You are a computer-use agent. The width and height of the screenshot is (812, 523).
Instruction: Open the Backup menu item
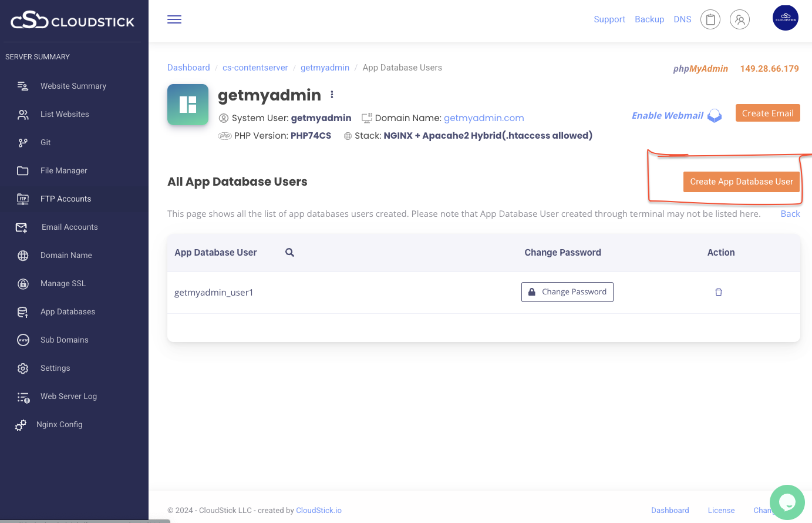(x=649, y=19)
